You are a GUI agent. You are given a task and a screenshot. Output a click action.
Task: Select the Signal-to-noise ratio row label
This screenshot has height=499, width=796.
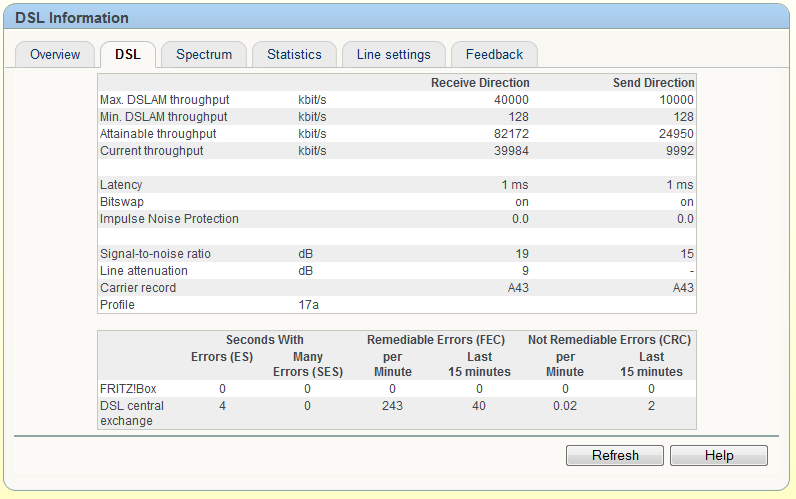(x=155, y=254)
